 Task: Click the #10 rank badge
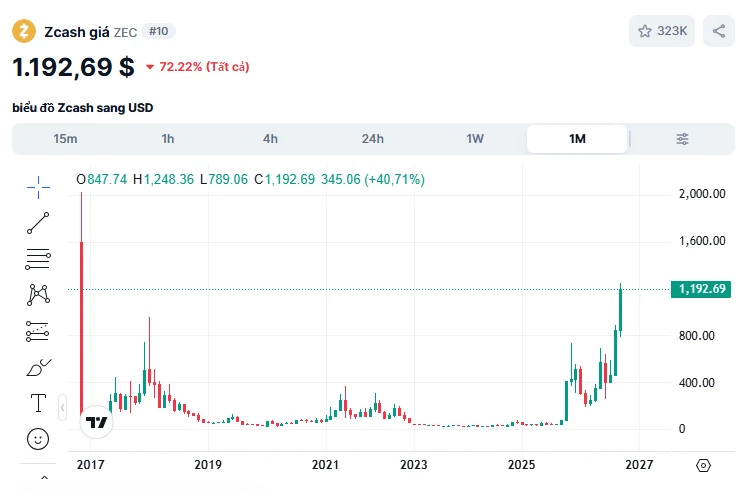159,31
